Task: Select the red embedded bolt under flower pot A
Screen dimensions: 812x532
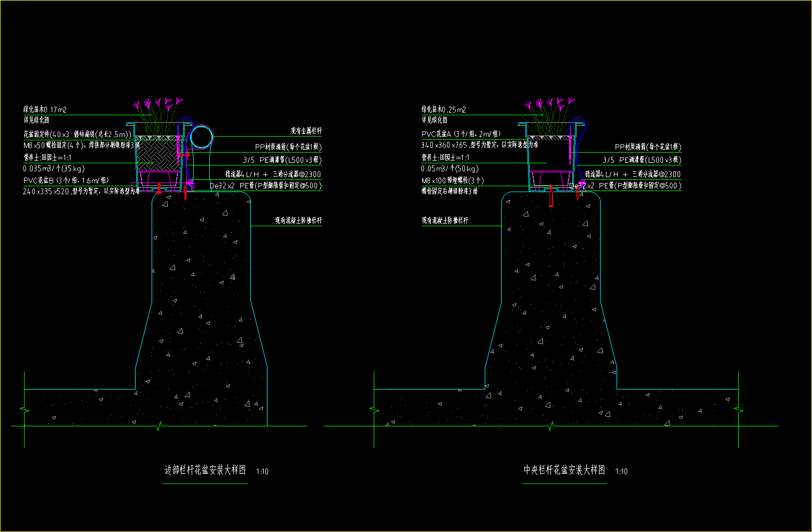Action: pyautogui.click(x=551, y=196)
